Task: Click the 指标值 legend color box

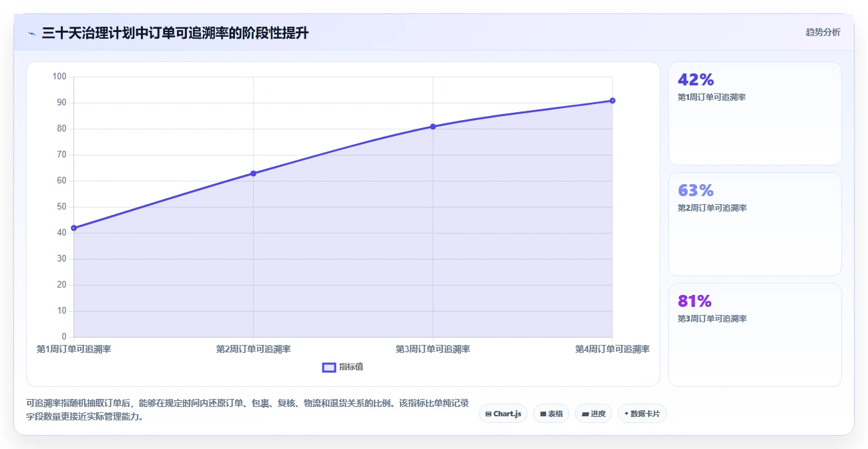Action: [329, 367]
